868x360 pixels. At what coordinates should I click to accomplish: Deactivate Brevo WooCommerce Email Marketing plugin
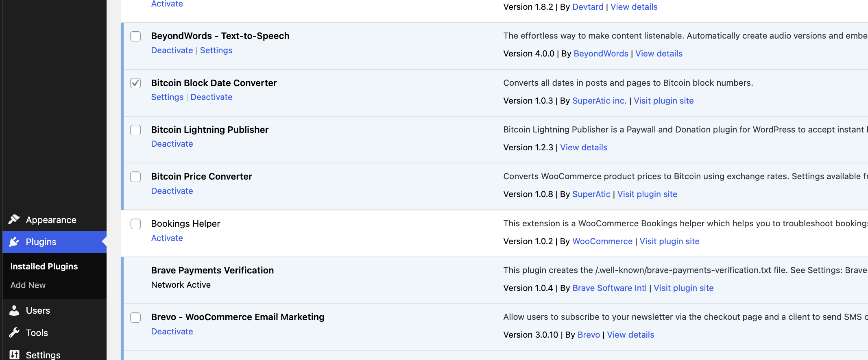172,332
